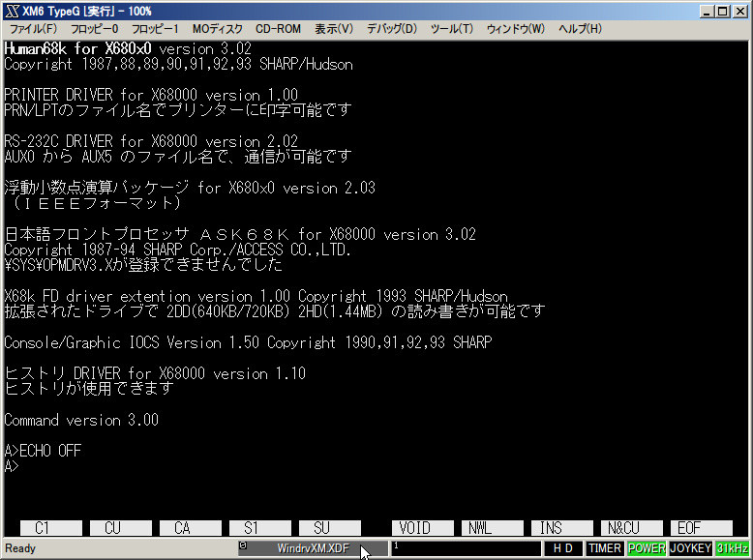Click the floppy 0 disk icon in status bar
Viewport: 753px width, 560px height.
(x=243, y=545)
